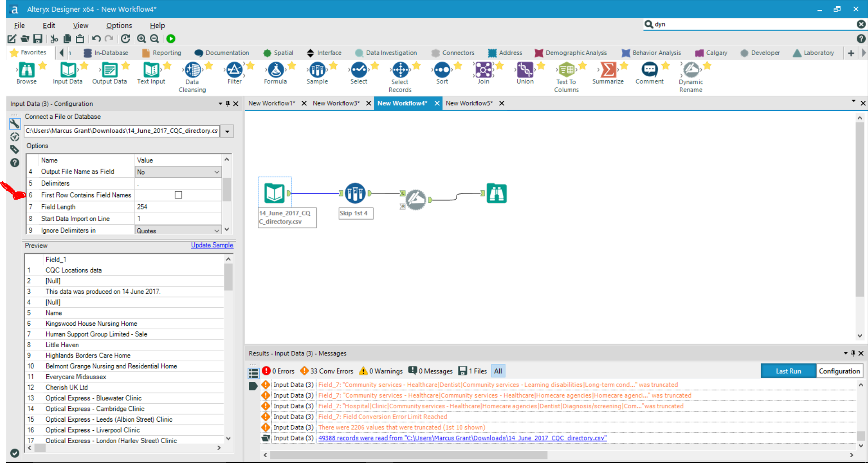Select the Dynamic Rename tool
Image resolution: width=868 pixels, height=463 pixels.
(691, 70)
